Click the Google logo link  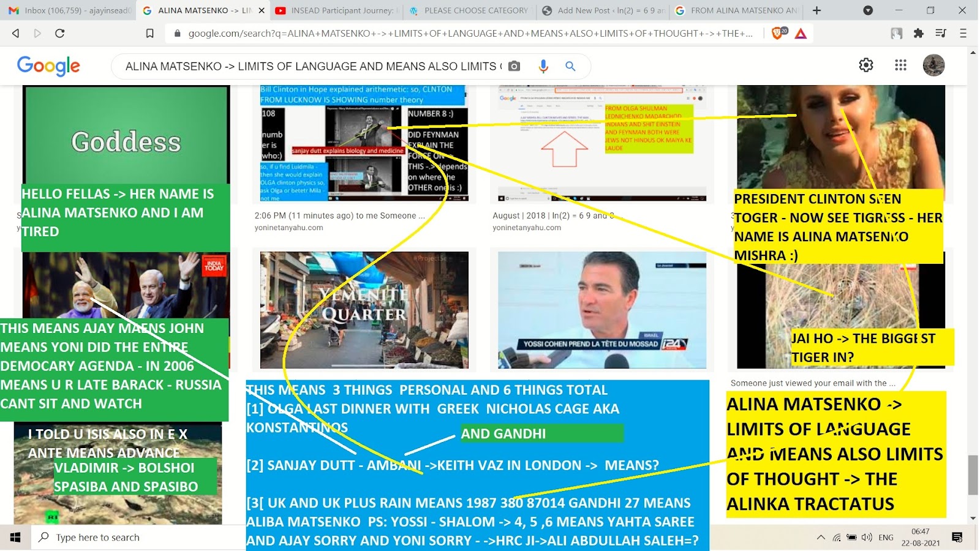coord(48,66)
